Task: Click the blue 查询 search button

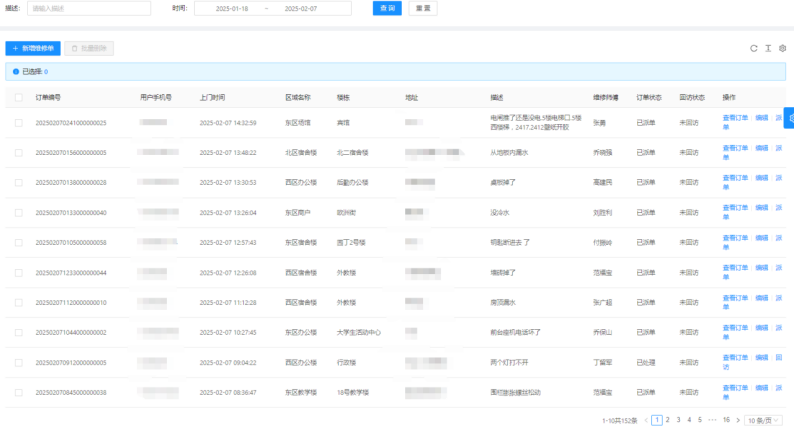Action: pyautogui.click(x=387, y=8)
